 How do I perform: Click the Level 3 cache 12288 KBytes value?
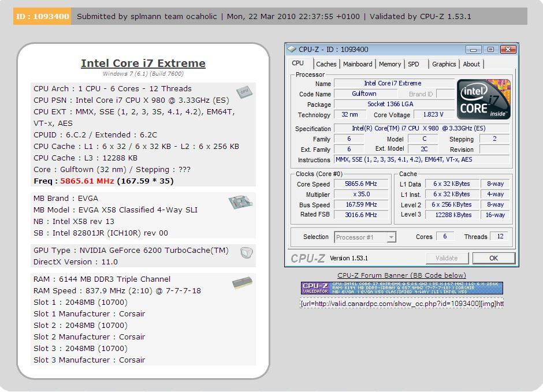(453, 215)
